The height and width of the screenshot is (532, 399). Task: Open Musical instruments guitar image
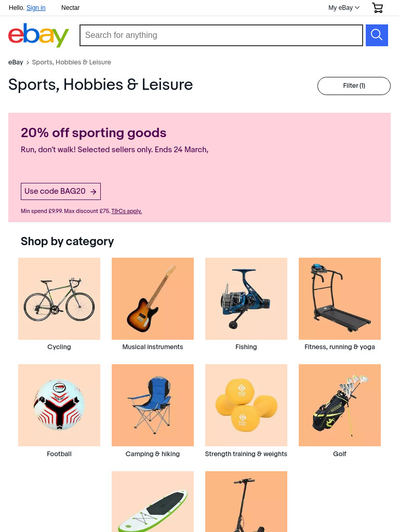153,299
